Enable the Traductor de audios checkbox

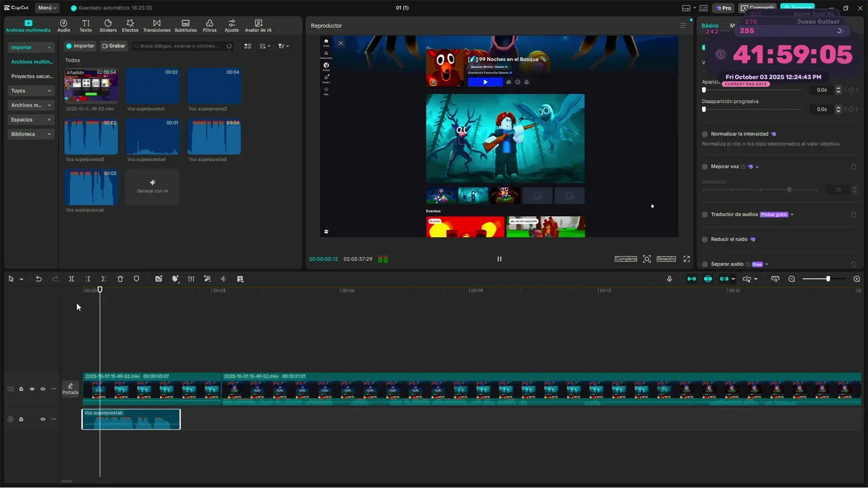[705, 215]
